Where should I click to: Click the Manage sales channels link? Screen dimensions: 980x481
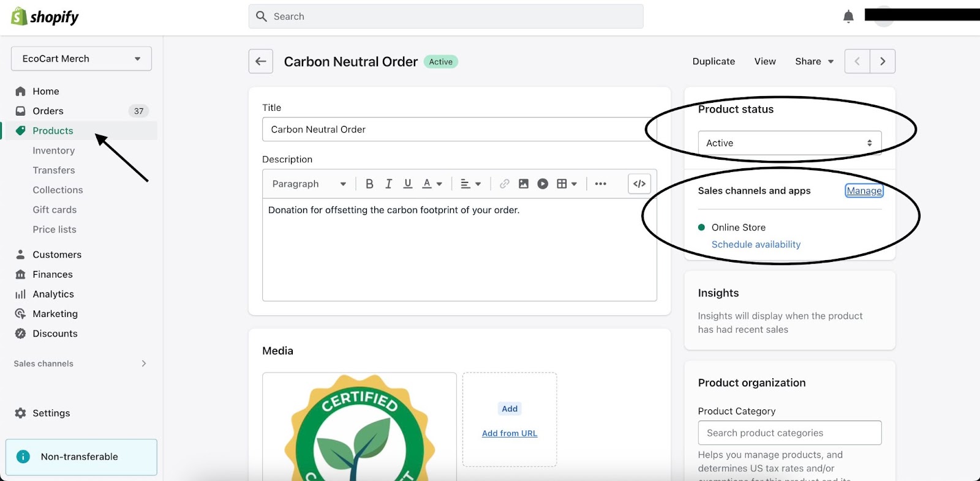[x=864, y=191]
